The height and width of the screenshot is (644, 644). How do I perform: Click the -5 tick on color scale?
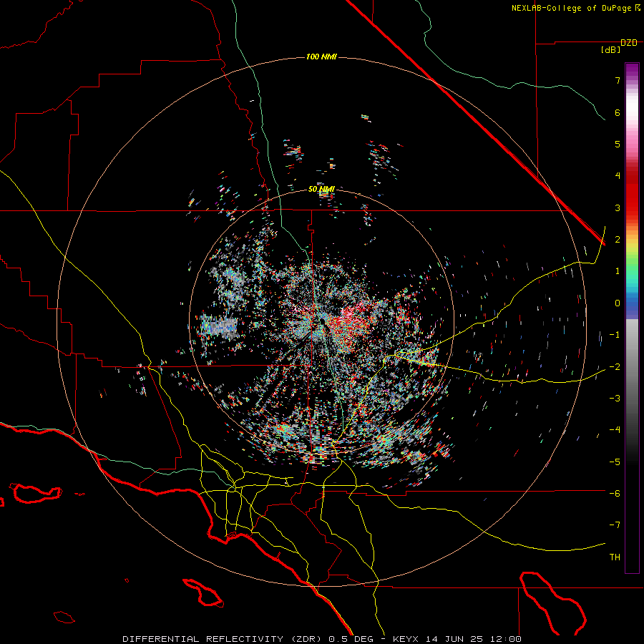pos(615,462)
